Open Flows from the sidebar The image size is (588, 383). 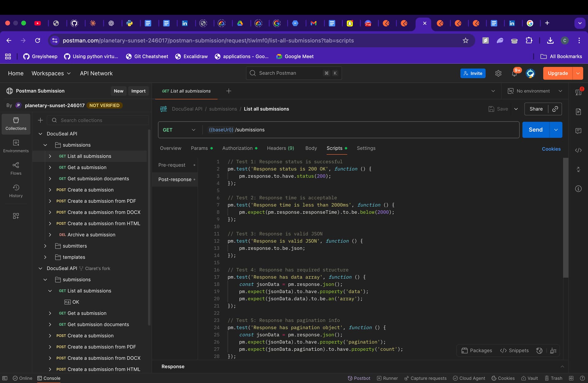point(16,168)
